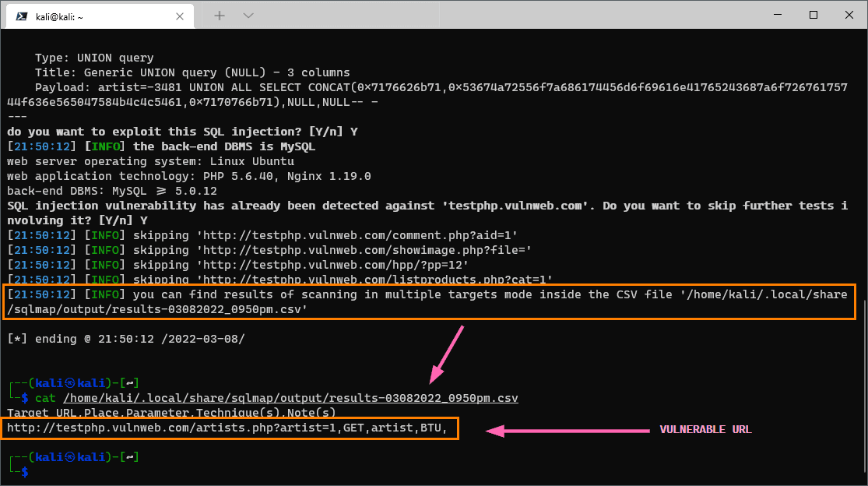
Task: Click the bottom (kali㉿kali)-[~] prompt line
Action: [x=74, y=457]
